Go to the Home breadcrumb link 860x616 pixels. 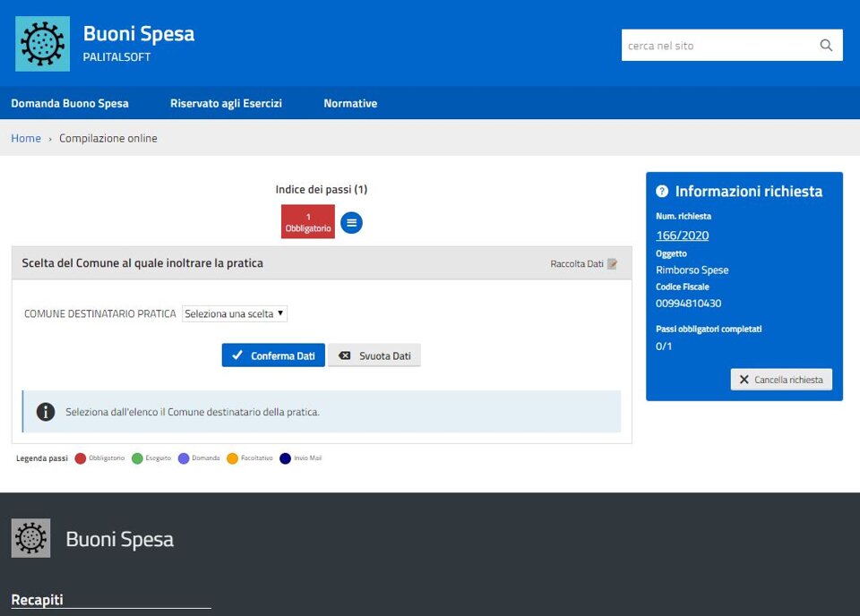(26, 139)
